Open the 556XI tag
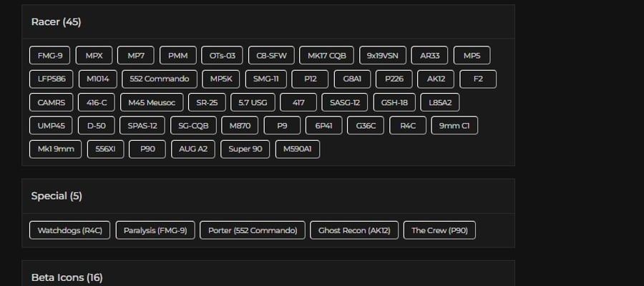644x286 pixels. (x=106, y=149)
